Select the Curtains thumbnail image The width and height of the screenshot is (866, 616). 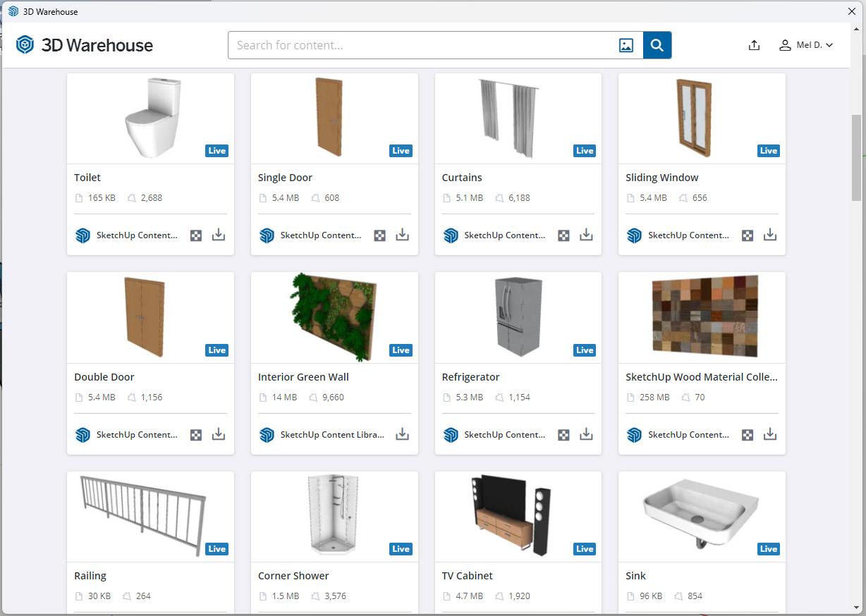(x=518, y=118)
